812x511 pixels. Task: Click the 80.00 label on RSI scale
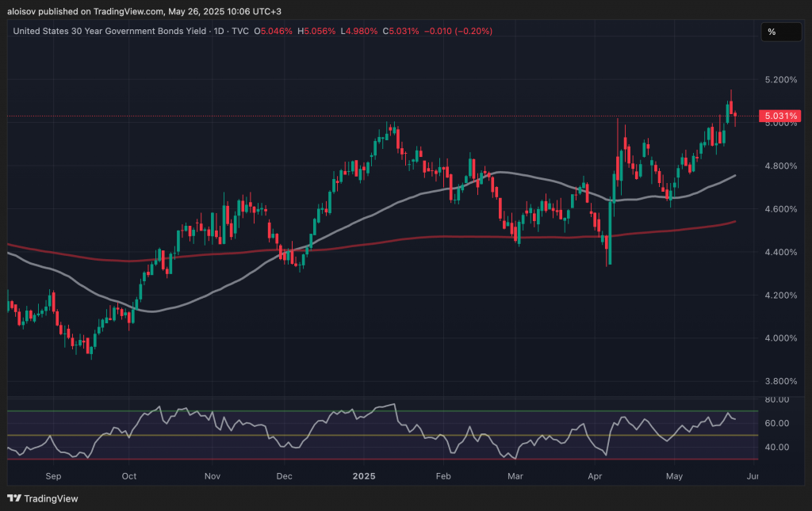point(776,400)
